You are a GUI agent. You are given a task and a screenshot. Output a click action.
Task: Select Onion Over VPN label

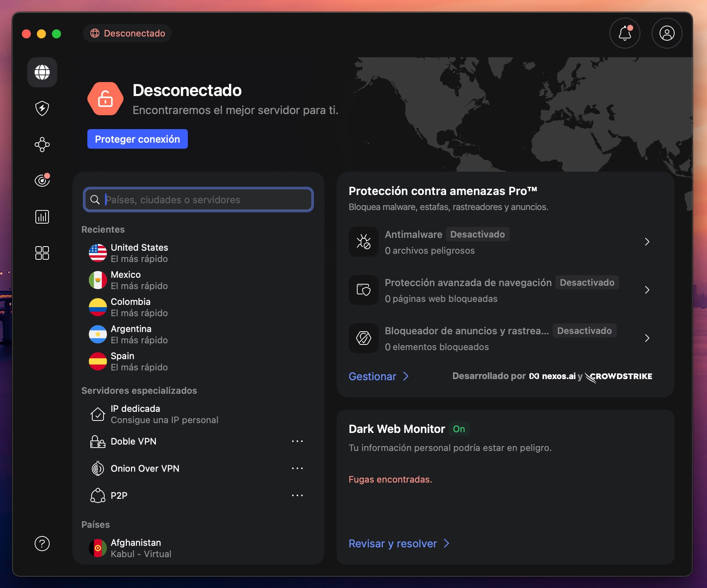[145, 468]
